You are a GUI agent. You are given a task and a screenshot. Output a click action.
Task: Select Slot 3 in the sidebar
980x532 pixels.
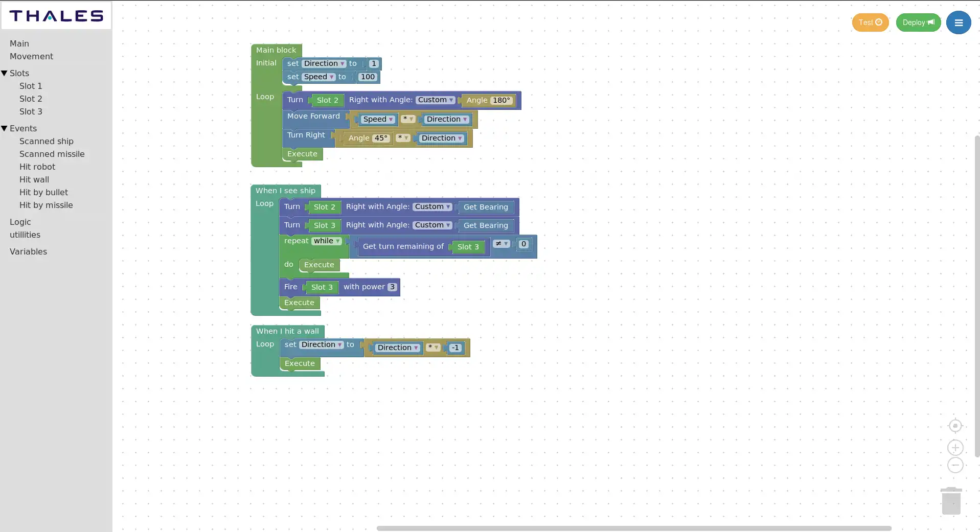point(31,111)
